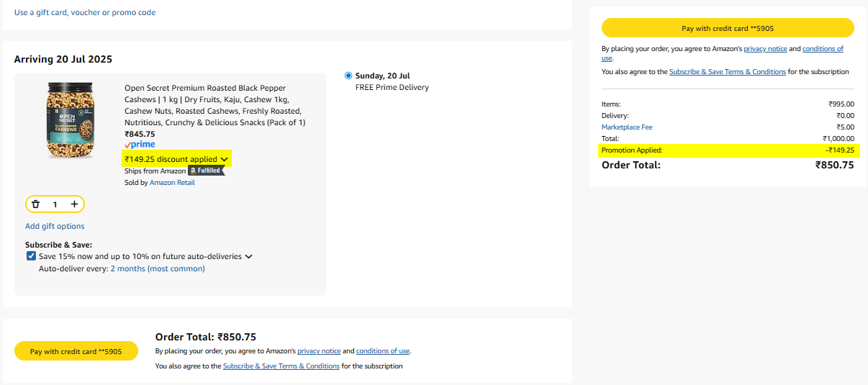Click bottom Pay with credit card **5905 button
Image resolution: width=868 pixels, height=385 pixels.
point(76,351)
